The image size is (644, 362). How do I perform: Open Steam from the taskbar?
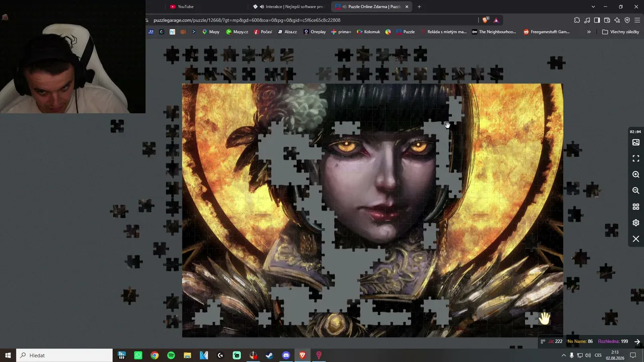point(270,355)
